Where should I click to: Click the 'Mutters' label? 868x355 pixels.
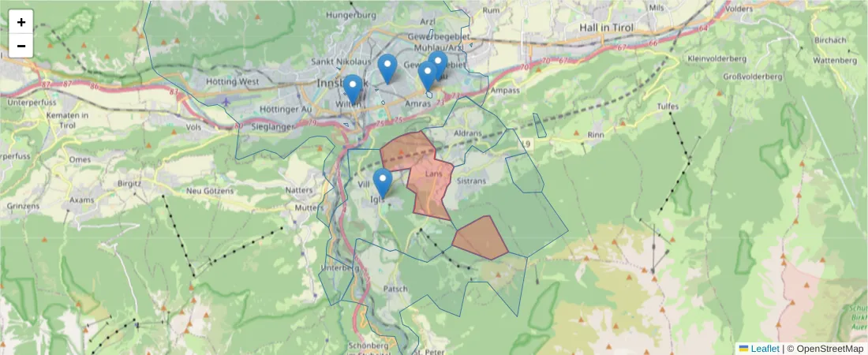pos(309,207)
